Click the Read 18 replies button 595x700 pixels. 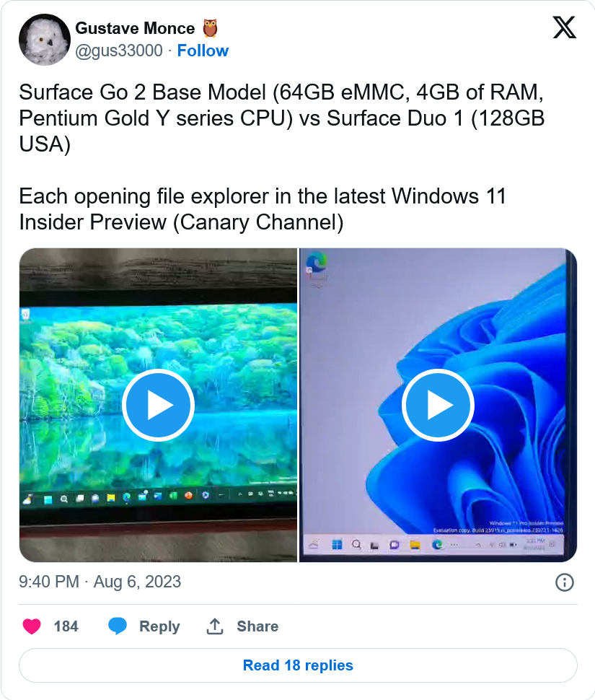point(298,665)
